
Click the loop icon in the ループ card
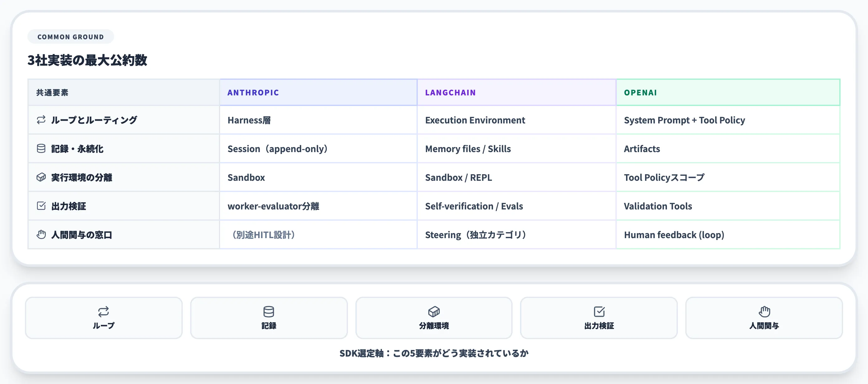tap(104, 312)
